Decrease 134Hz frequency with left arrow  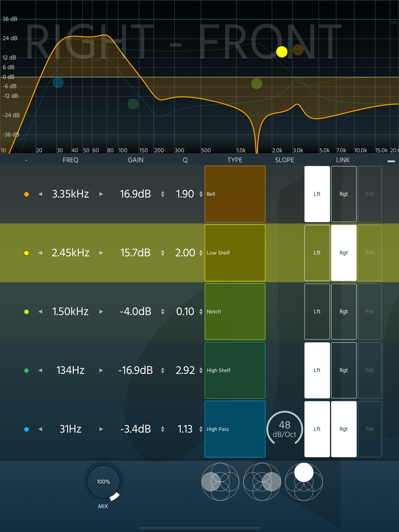[x=40, y=370]
